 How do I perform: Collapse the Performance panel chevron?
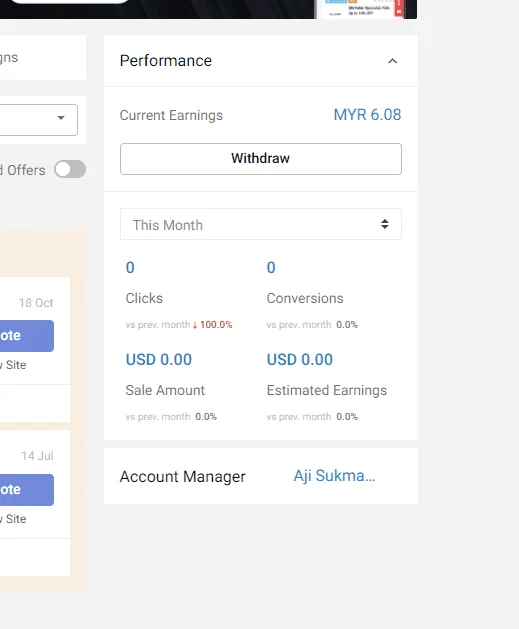pyautogui.click(x=392, y=61)
